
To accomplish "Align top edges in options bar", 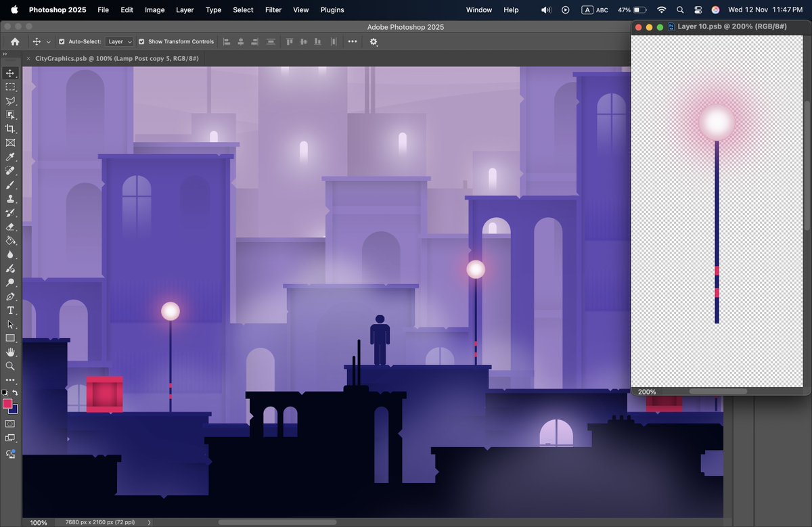I will (x=290, y=41).
